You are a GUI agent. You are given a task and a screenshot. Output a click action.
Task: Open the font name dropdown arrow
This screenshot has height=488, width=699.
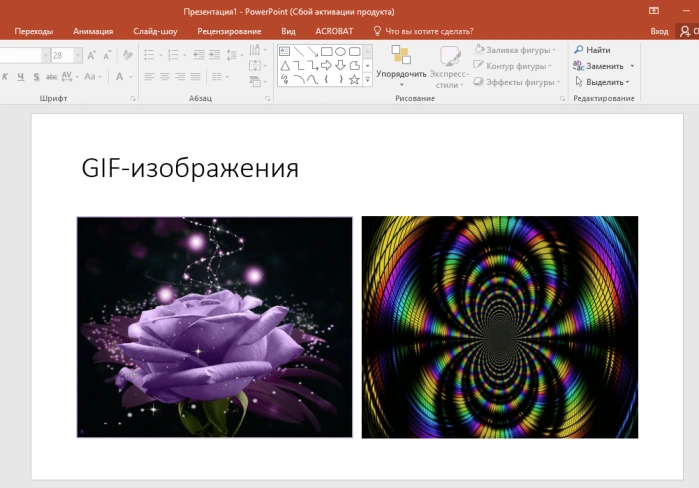point(45,55)
